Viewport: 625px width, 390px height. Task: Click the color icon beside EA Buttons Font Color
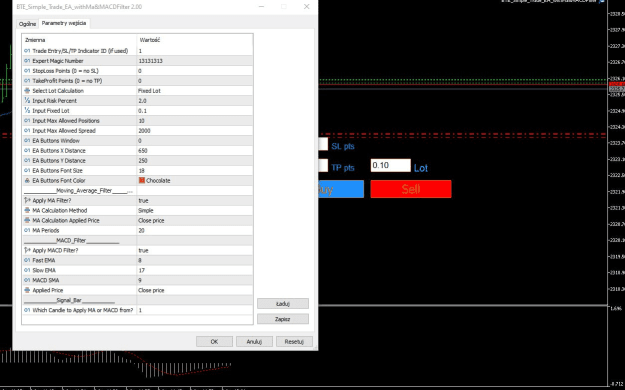tap(27, 180)
